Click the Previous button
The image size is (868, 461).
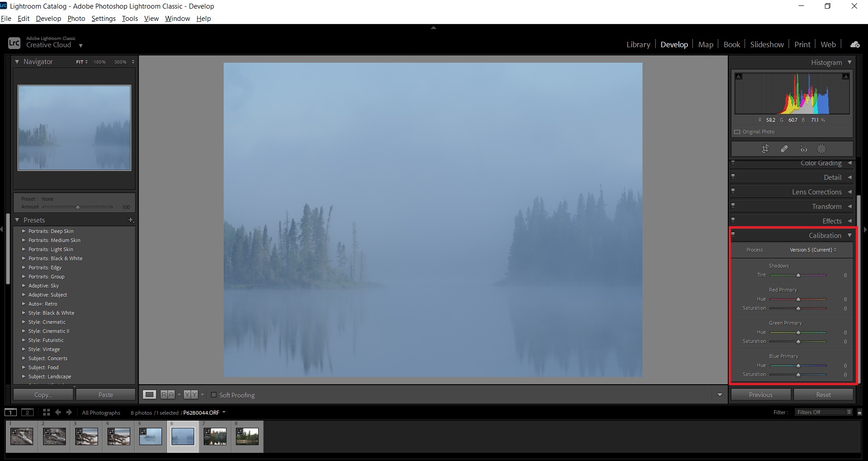click(x=760, y=394)
